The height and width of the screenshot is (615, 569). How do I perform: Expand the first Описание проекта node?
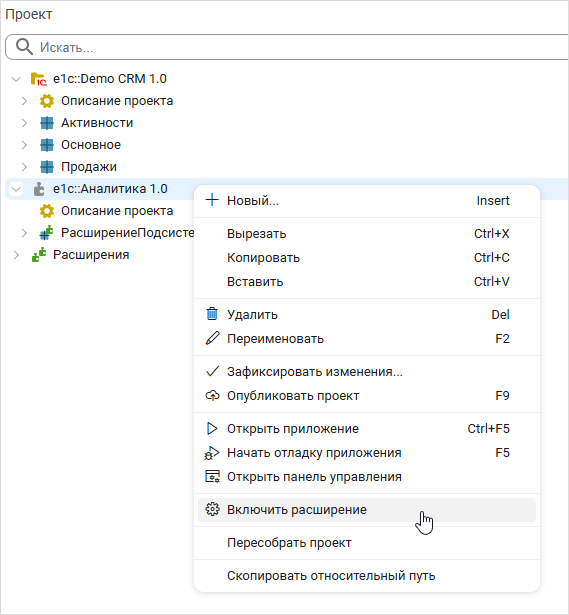point(24,101)
